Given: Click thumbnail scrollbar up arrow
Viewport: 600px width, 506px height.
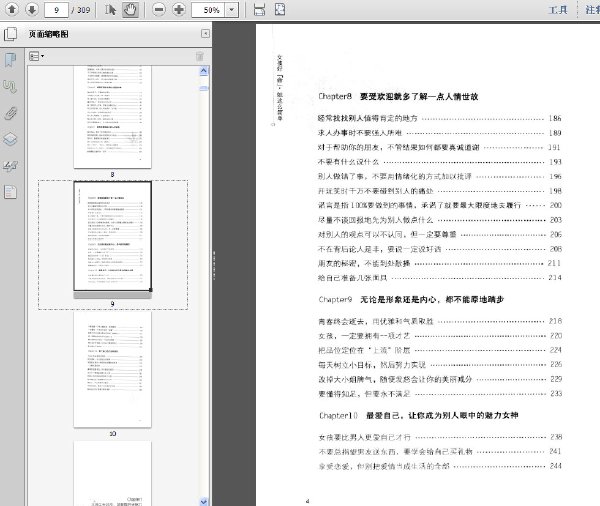Looking at the screenshot, I should tap(204, 71).
